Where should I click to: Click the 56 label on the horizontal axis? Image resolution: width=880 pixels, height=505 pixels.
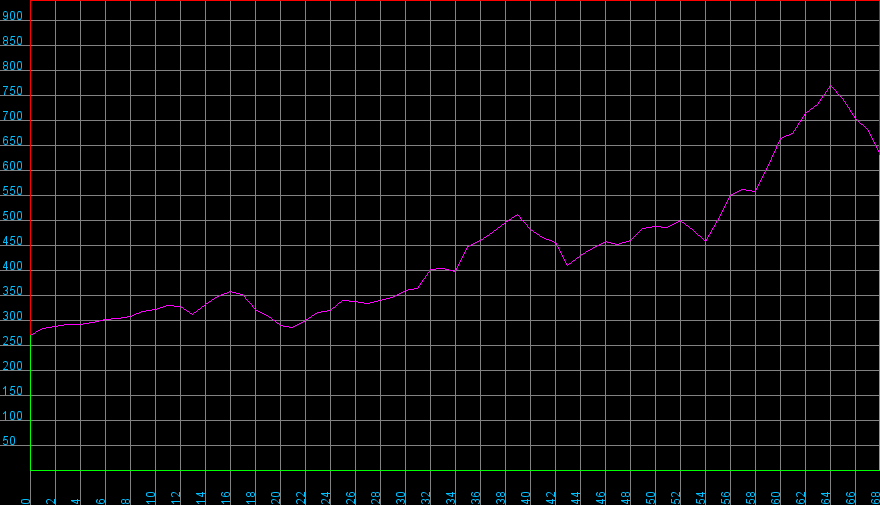coord(726,498)
